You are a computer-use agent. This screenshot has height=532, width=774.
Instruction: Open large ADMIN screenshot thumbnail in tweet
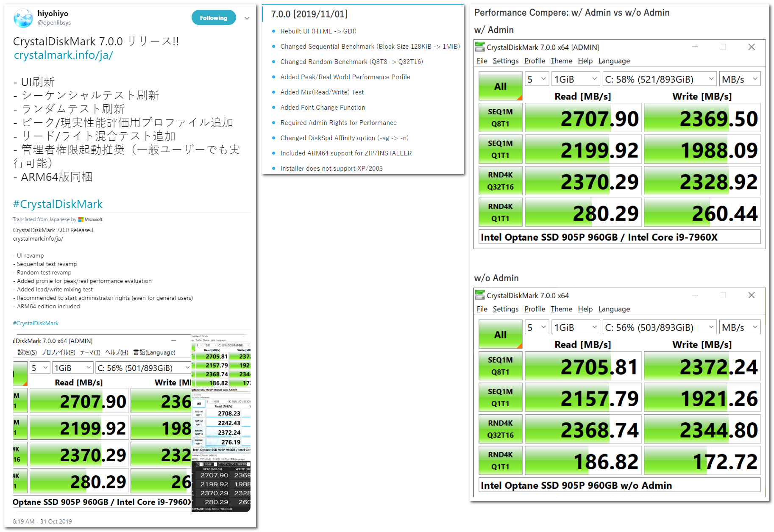102,423
